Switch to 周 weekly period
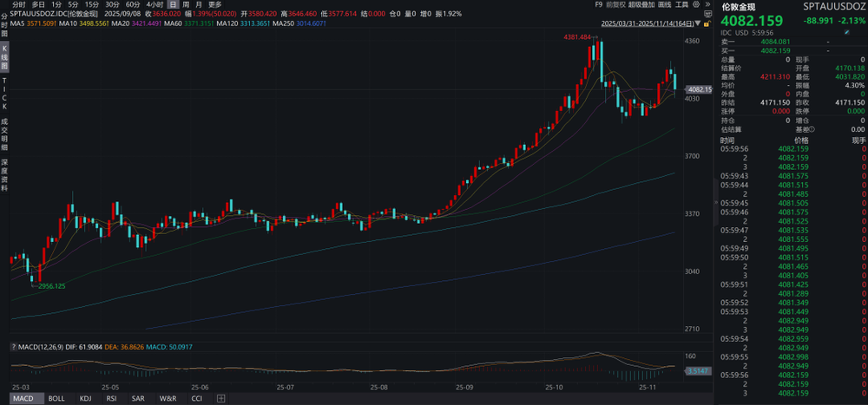 [x=186, y=4]
